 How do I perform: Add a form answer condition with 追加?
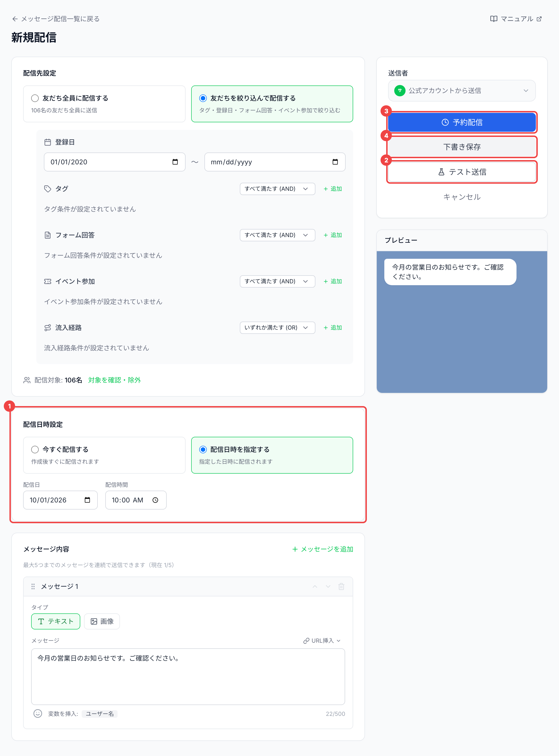333,235
